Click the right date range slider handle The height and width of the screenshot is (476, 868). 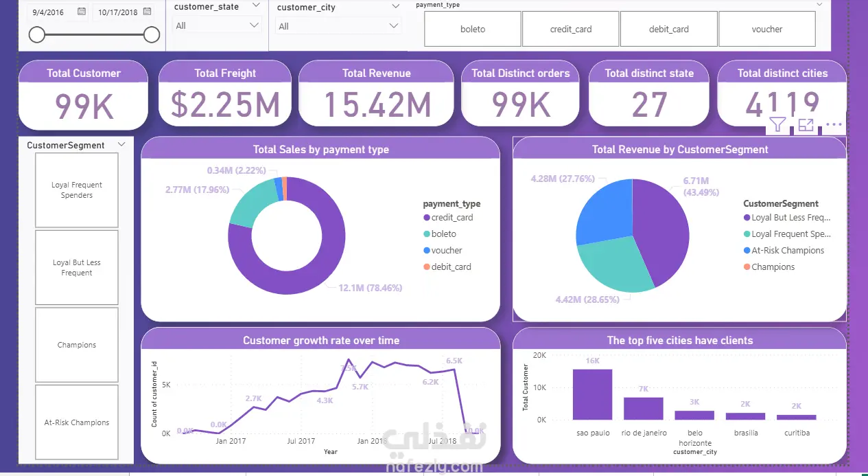[152, 34]
